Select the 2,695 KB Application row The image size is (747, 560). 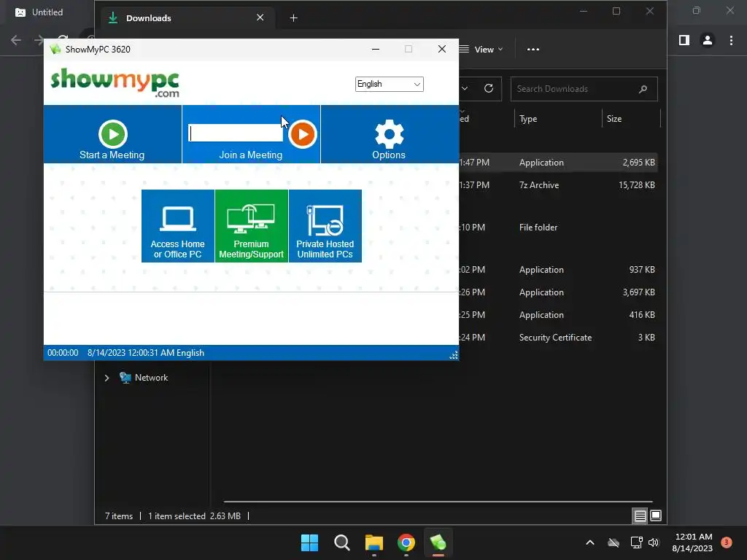click(x=557, y=163)
